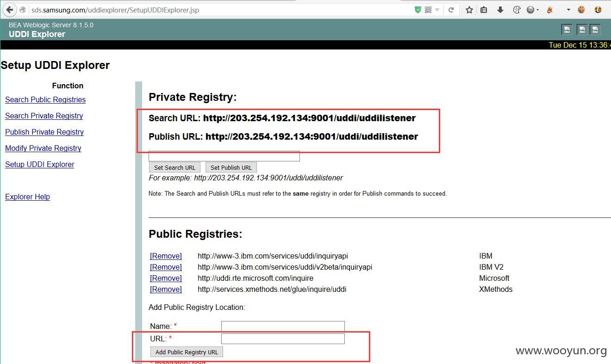Open the bookmarks list icon

coord(484,10)
